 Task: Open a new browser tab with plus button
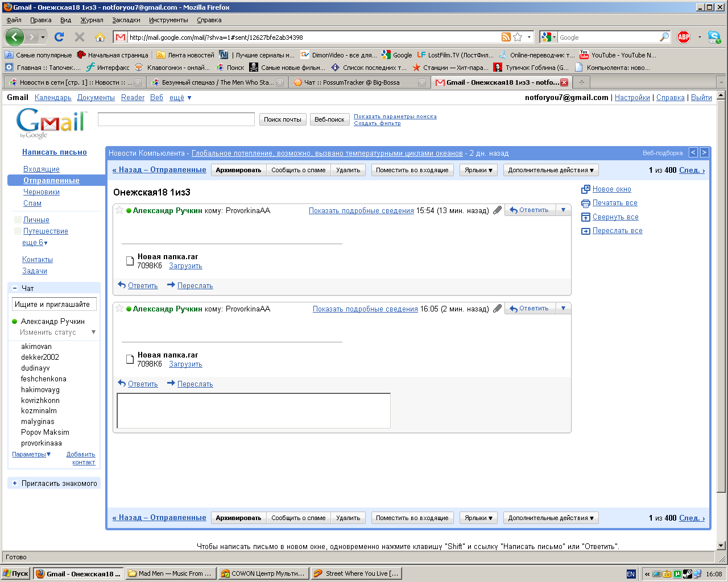(x=581, y=82)
